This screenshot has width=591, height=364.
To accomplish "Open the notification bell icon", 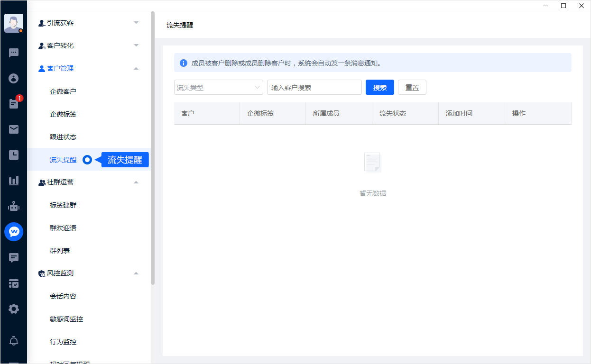I will [x=14, y=341].
